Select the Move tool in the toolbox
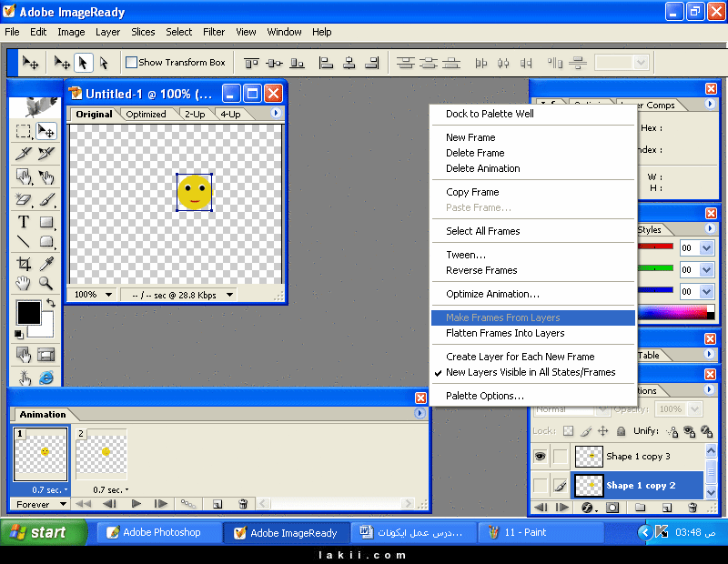 (x=46, y=131)
